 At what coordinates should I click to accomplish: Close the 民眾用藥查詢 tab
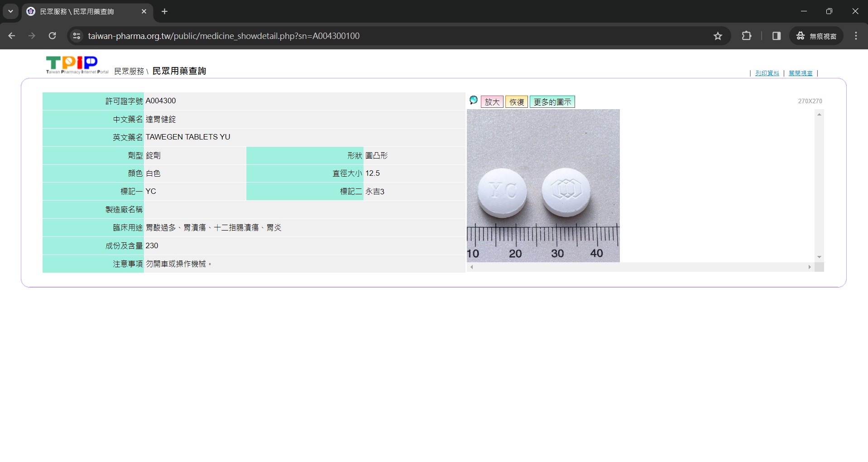[144, 11]
